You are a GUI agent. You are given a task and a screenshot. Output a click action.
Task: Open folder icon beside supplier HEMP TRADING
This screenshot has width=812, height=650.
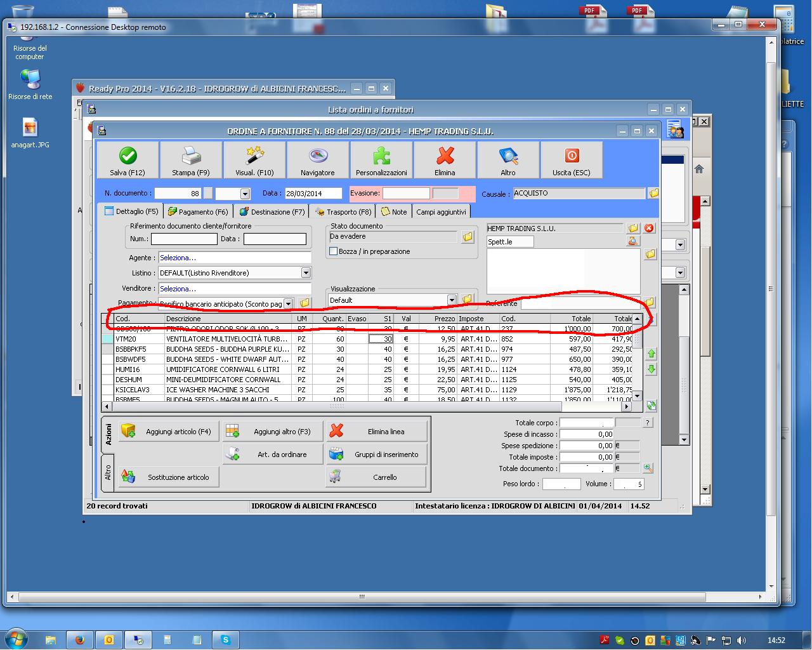633,229
